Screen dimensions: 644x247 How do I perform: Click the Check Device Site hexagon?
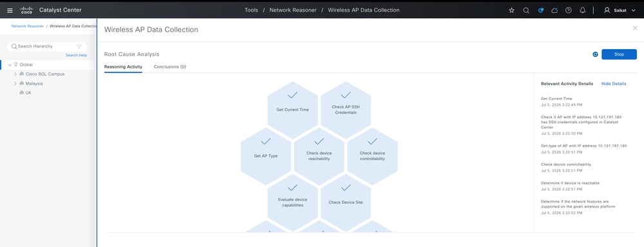[x=346, y=203]
